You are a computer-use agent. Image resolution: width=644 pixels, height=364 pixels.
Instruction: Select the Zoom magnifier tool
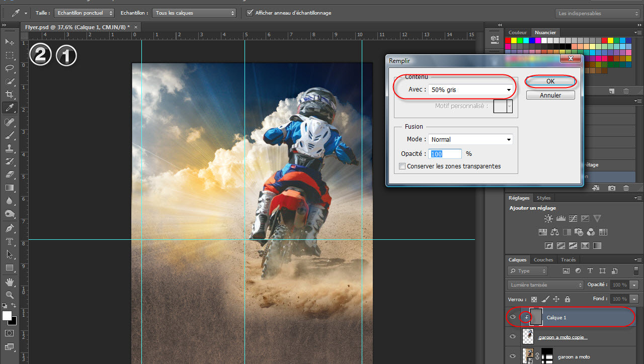[9, 295]
